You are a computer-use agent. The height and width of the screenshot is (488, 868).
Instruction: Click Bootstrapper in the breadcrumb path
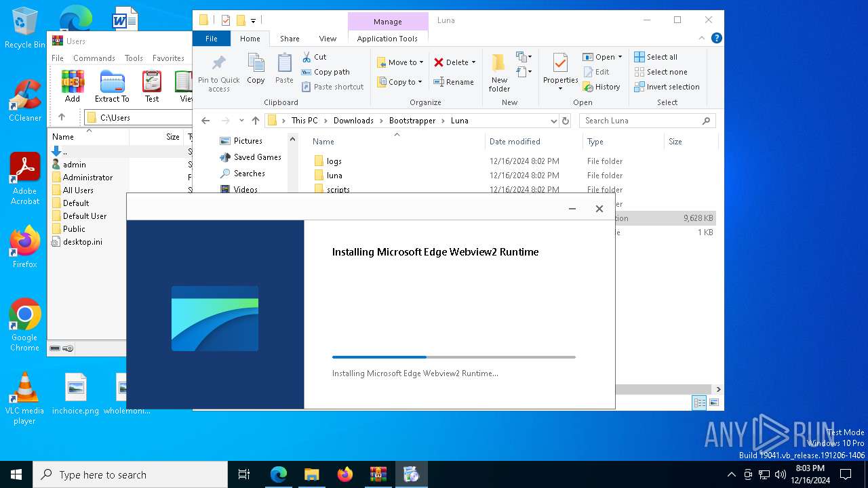click(412, 121)
